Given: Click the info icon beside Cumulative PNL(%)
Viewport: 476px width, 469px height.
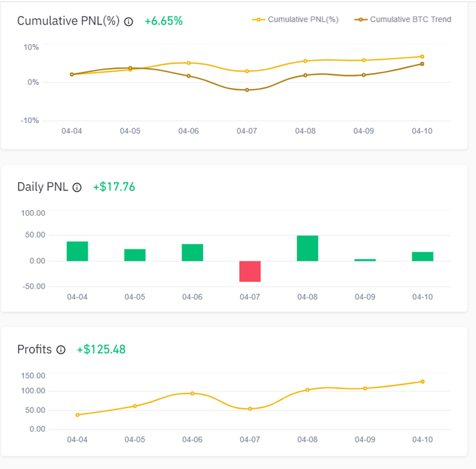Looking at the screenshot, I should click(128, 22).
